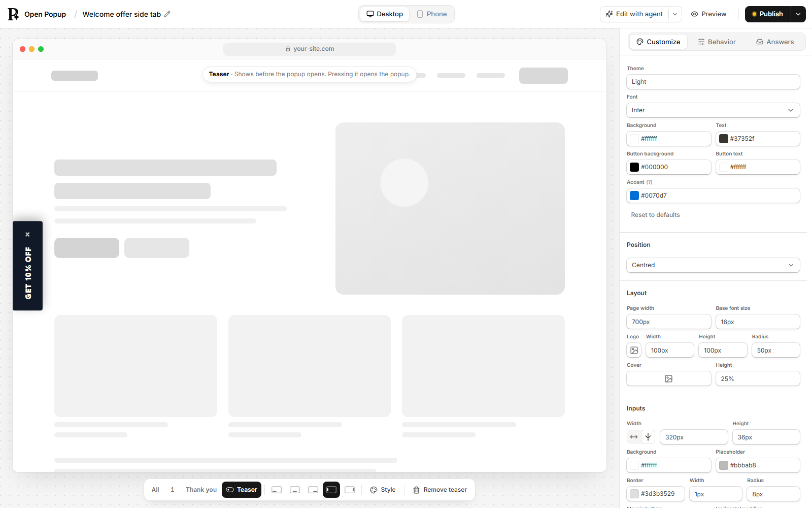
Task: Expand the Position dropdown set to Centred
Action: (713, 265)
